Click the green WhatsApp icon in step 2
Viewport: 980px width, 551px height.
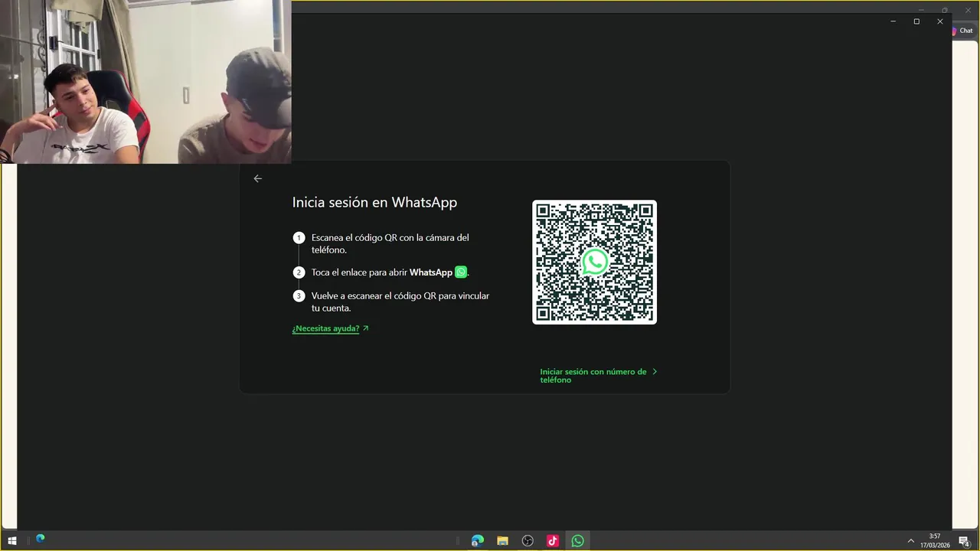[x=461, y=272]
